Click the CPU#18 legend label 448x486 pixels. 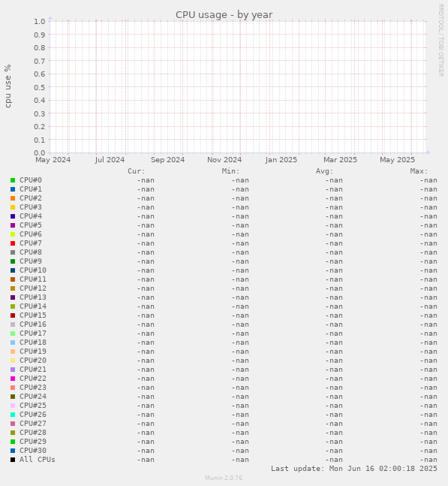33,343
